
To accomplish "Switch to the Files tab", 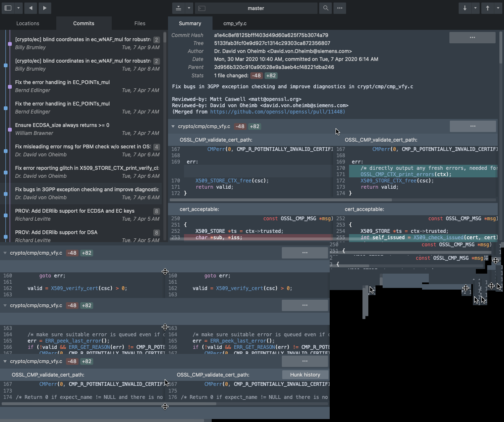I will pos(140,24).
